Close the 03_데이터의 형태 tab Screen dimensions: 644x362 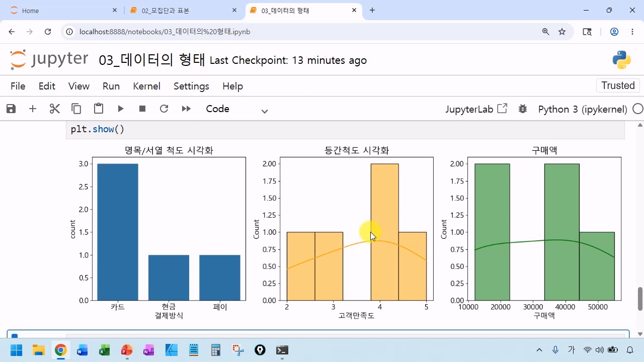[354, 11]
